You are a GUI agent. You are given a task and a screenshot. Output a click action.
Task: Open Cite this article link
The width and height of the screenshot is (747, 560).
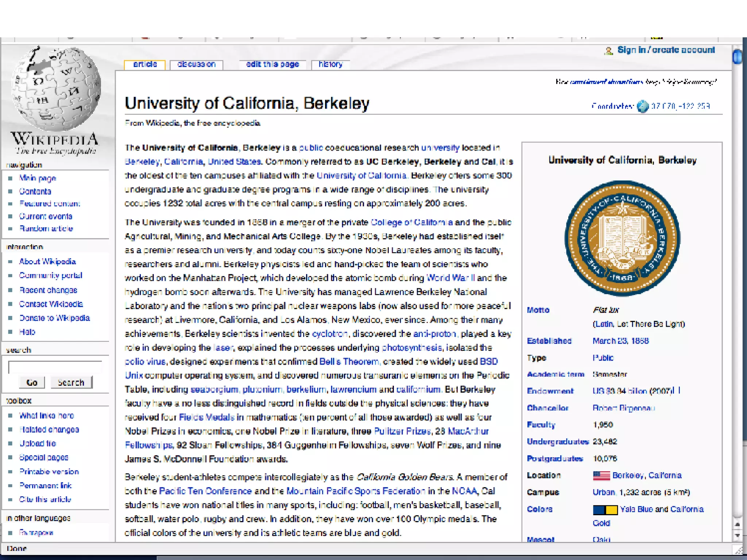[x=45, y=500]
